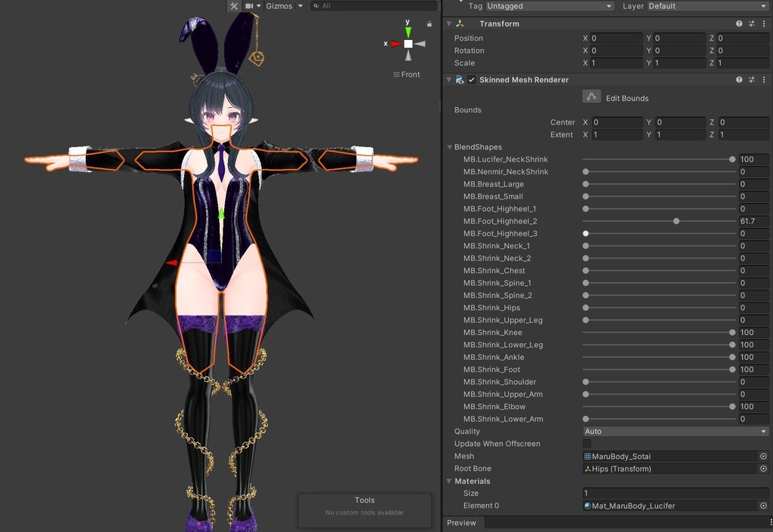The height and width of the screenshot is (532, 773).
Task: Click the customize tools icon in scene toolbar
Action: click(x=235, y=5)
